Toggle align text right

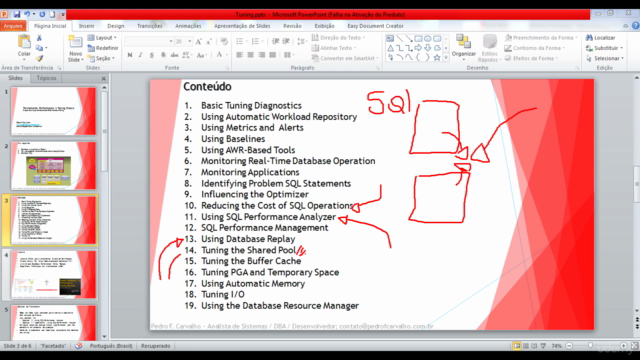pyautogui.click(x=262, y=55)
